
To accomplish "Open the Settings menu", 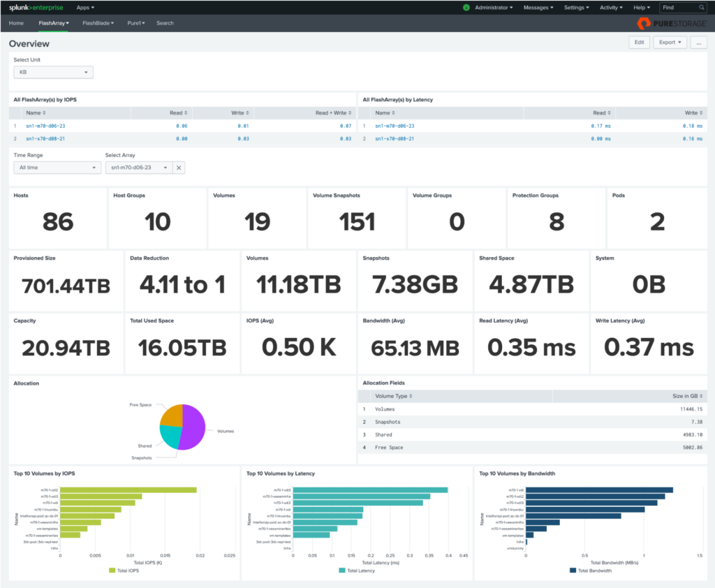I will 576,7.
